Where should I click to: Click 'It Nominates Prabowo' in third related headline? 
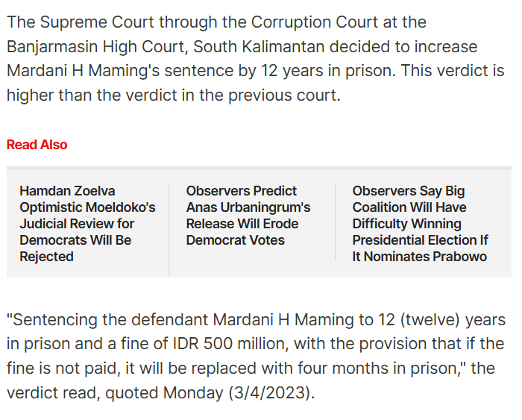[x=419, y=257]
